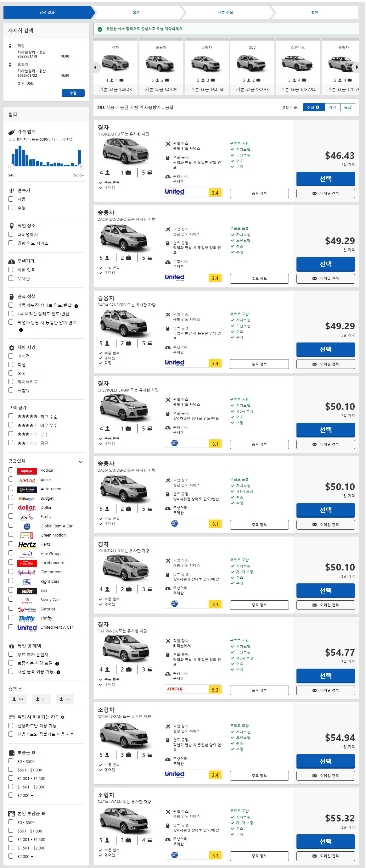This screenshot has height=868, width=366.
Task: Open the 소형차 category card
Action: coord(207,67)
